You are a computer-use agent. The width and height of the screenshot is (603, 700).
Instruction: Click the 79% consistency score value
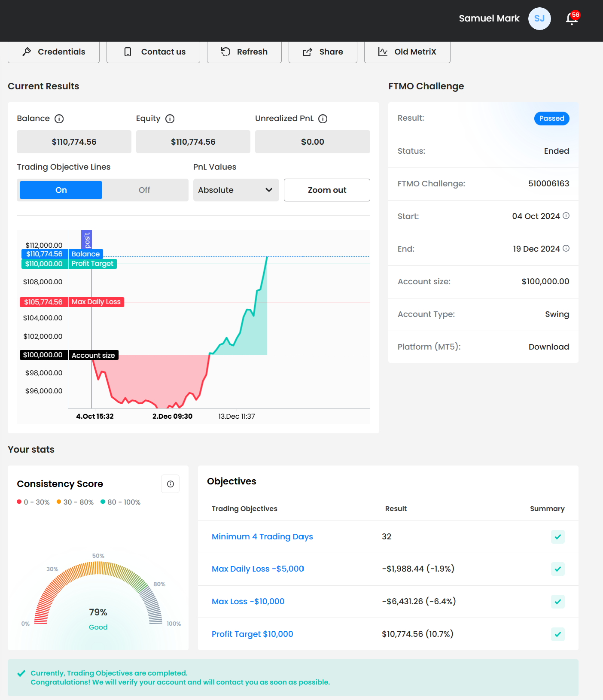click(98, 612)
